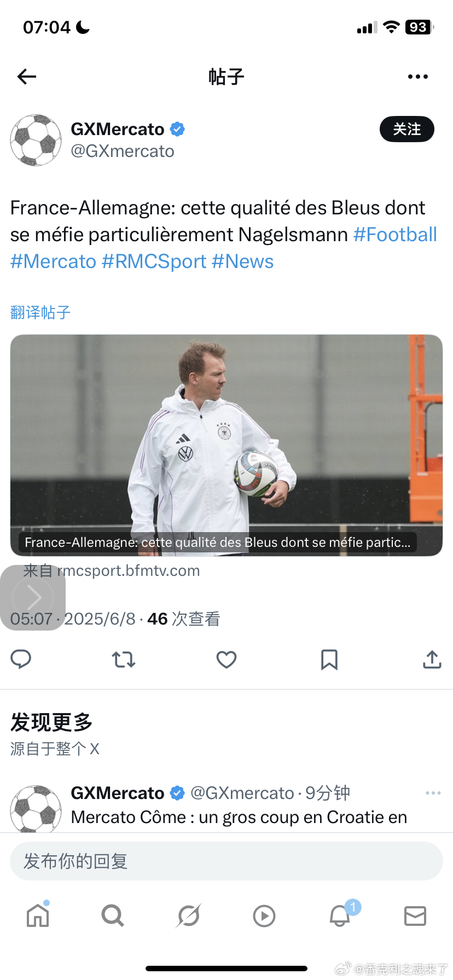Open the Home tab in bottom bar
The image size is (453, 980).
point(38,915)
